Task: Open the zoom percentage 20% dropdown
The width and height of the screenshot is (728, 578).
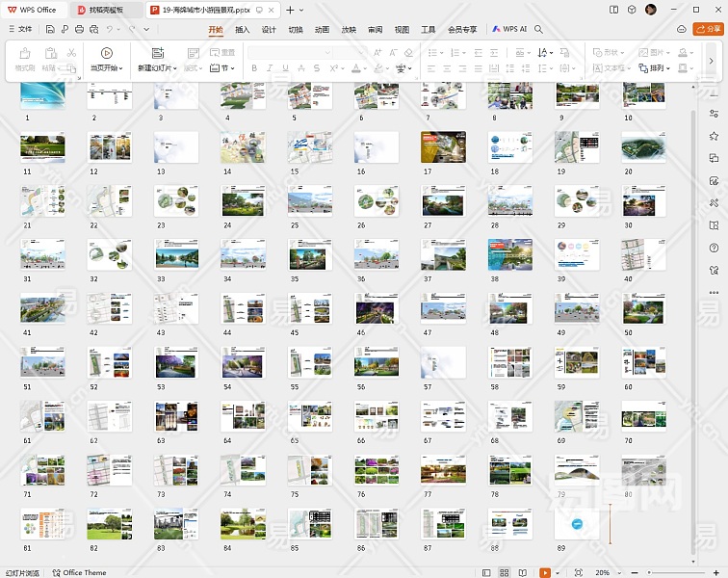Action: coord(604,572)
